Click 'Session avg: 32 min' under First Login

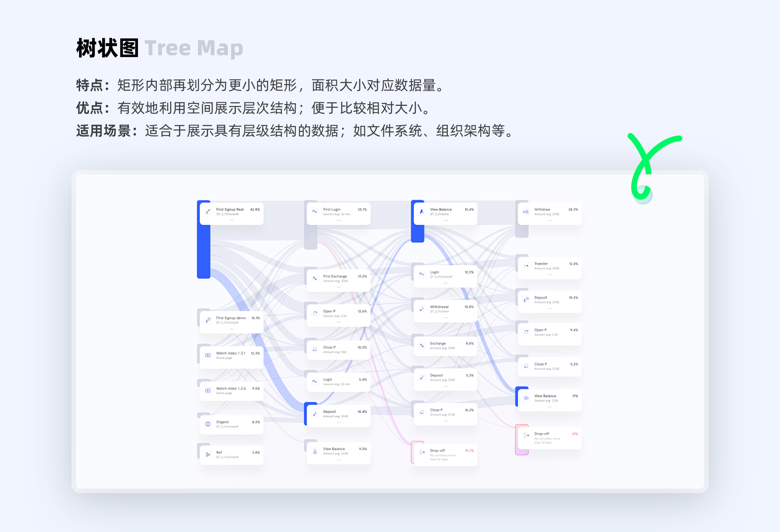337,214
